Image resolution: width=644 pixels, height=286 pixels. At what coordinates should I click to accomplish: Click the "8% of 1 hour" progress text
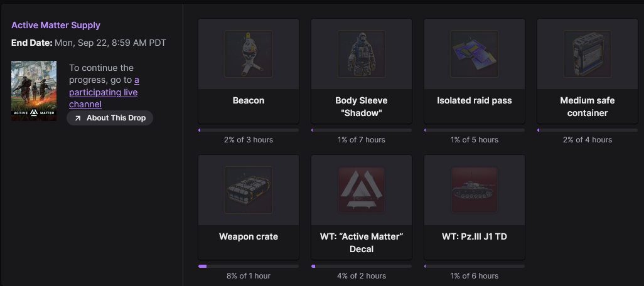249,276
